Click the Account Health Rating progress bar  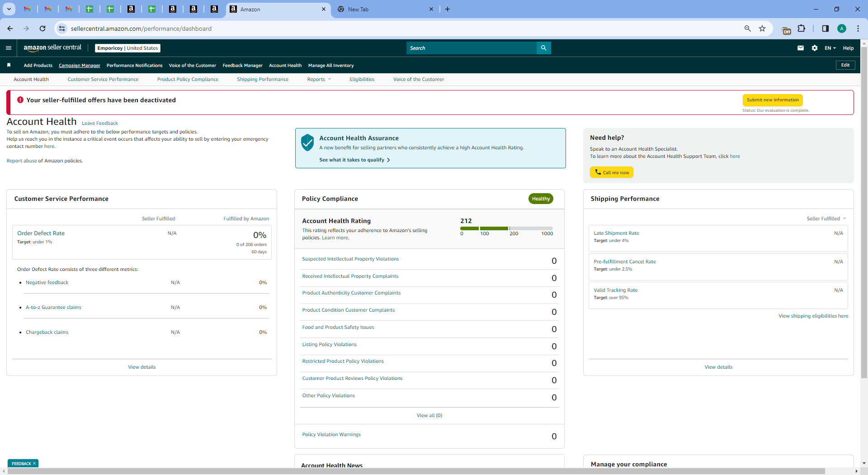[x=506, y=228]
